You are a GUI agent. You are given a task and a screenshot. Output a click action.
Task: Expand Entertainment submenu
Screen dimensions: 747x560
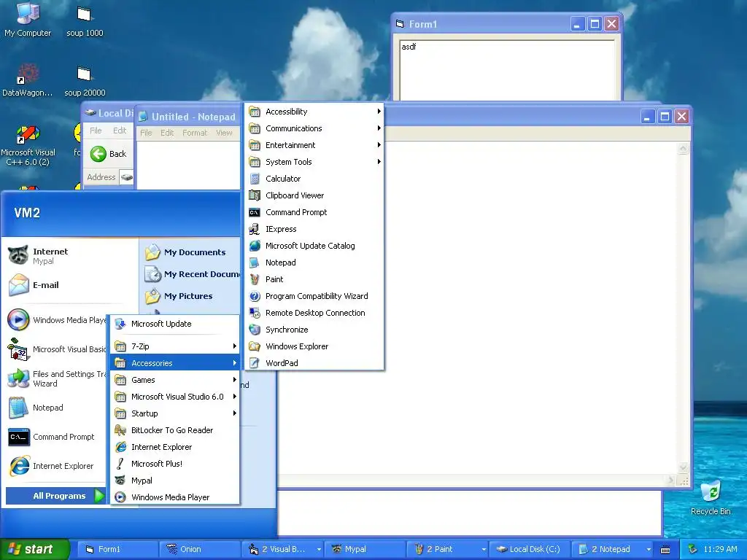point(314,145)
